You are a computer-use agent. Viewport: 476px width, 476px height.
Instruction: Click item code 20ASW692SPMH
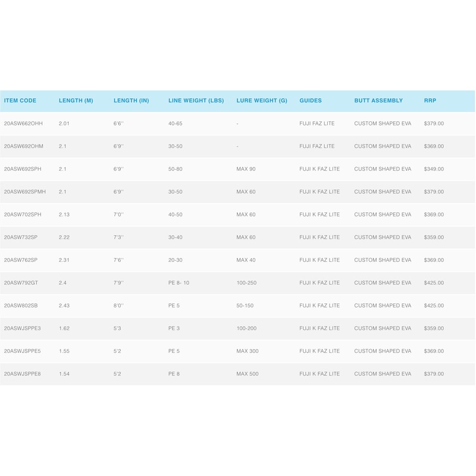tap(24, 192)
